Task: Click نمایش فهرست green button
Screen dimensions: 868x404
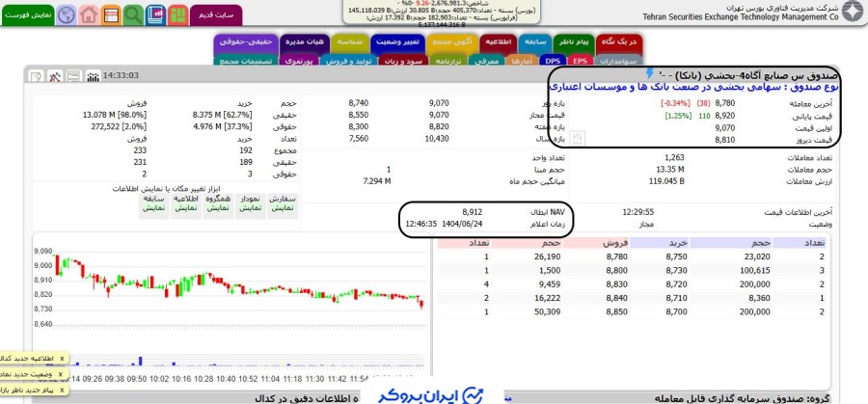Action: point(28,14)
